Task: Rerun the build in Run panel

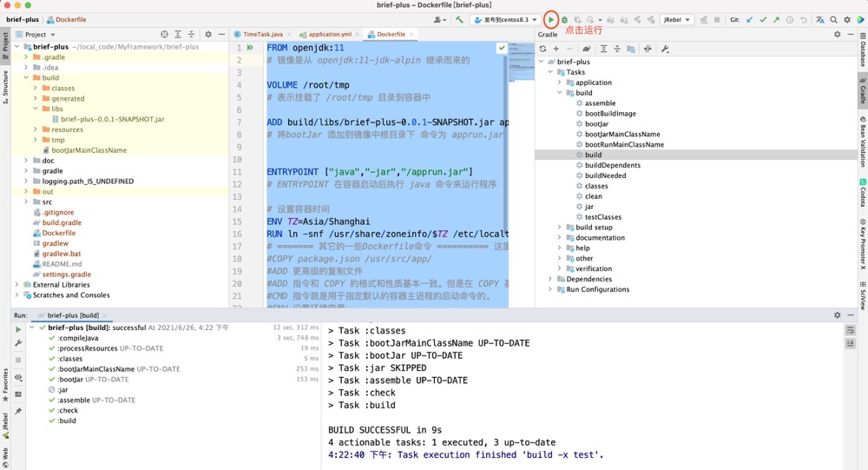Action: 18,329
